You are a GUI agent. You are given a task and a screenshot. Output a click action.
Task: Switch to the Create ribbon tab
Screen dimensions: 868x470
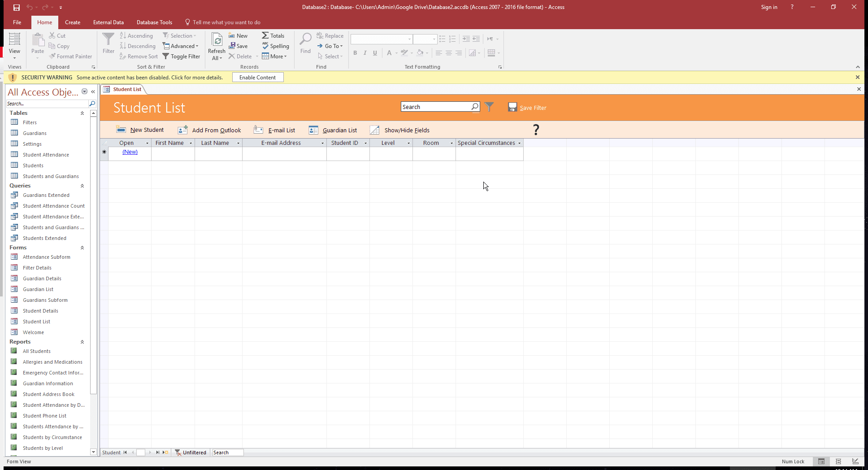[x=73, y=22]
